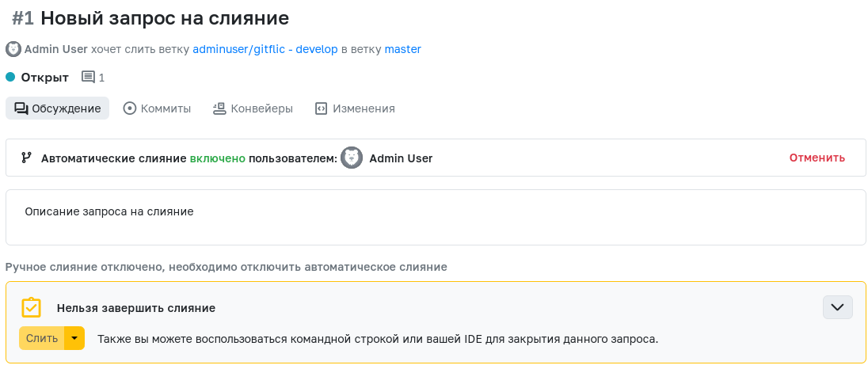Click the yellow checklist clipboard icon
Viewport: 868px width, 369px height.
(31, 307)
